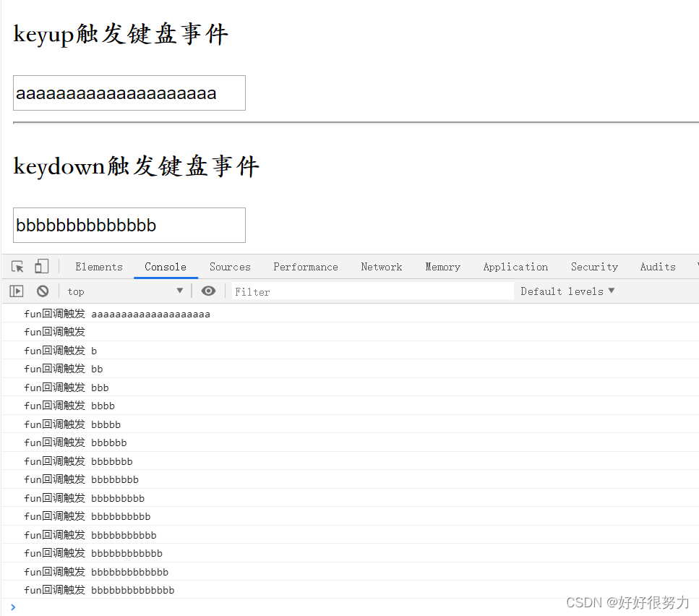Image resolution: width=699 pixels, height=616 pixels.
Task: Show the console sidebar panel icon
Action: [x=17, y=291]
